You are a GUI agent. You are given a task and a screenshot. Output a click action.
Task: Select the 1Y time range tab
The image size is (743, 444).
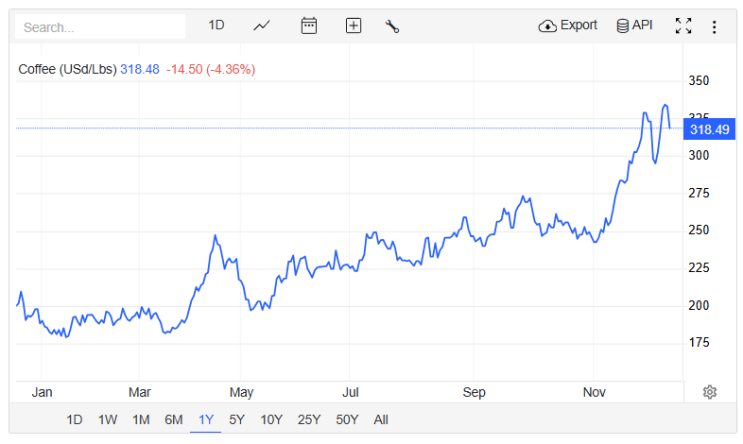206,419
